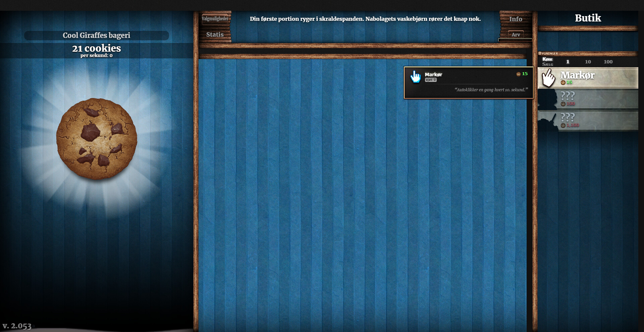Click the progress bar beneath Arv
Viewport: 644px width, 332px height.
tap(515, 40)
